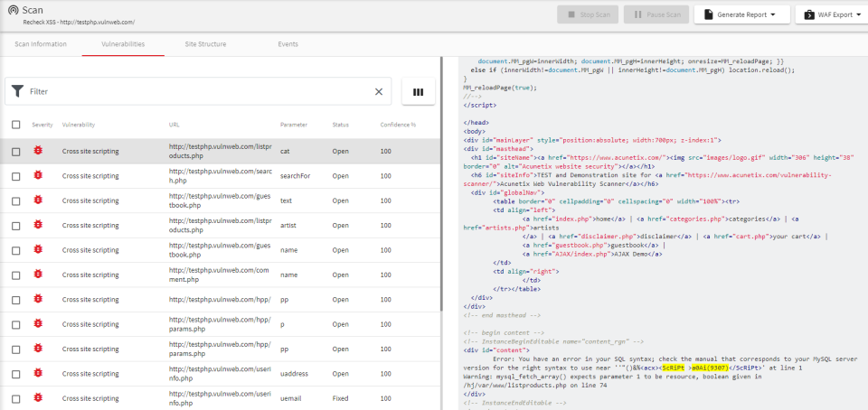This screenshot has height=410, width=868.
Task: Toggle the select-all checkbox in table header
Action: point(16,125)
